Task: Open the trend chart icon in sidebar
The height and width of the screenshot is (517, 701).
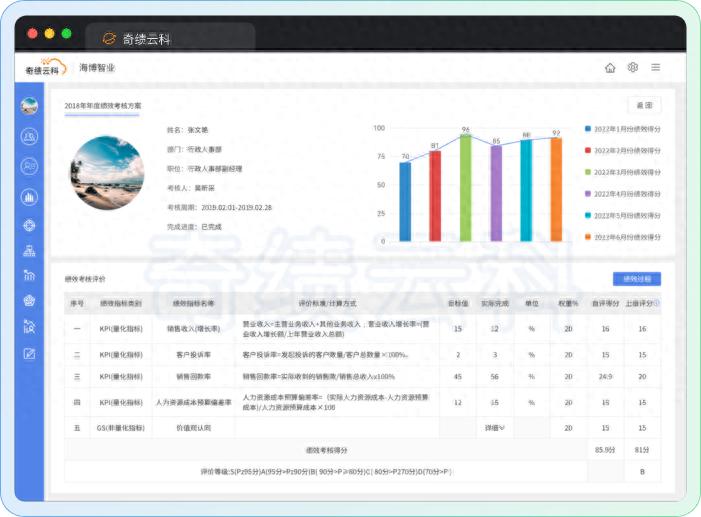Action: (x=29, y=275)
